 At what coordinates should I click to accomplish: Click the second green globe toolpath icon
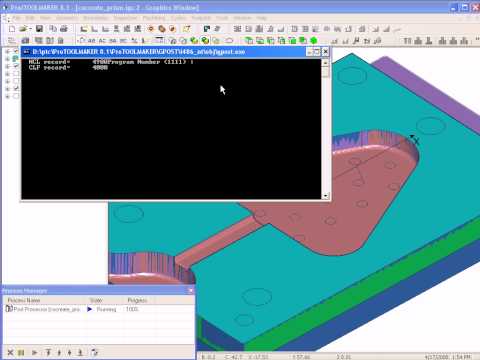[205, 41]
